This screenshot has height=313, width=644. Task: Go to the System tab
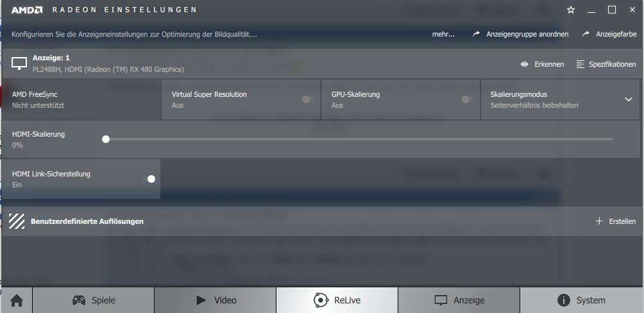click(x=582, y=300)
